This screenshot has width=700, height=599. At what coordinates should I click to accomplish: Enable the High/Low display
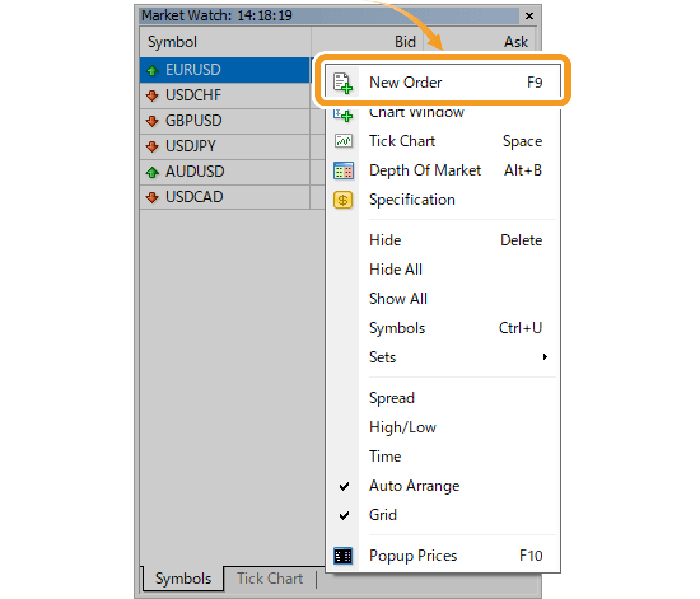click(x=402, y=427)
